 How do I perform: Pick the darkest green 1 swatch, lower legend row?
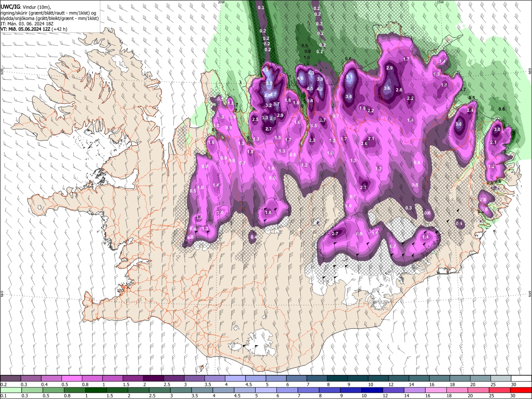tap(96, 390)
